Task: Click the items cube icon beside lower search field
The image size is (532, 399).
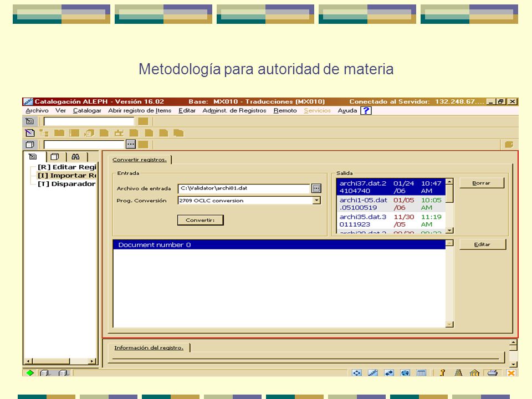Action: [30, 145]
